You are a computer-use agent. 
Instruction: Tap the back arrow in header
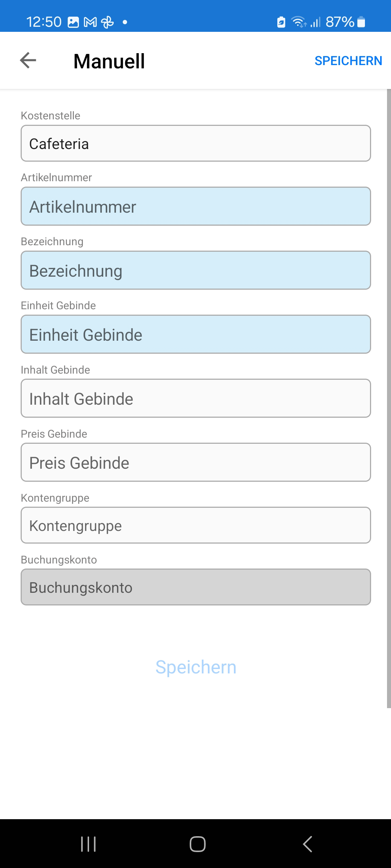click(28, 60)
